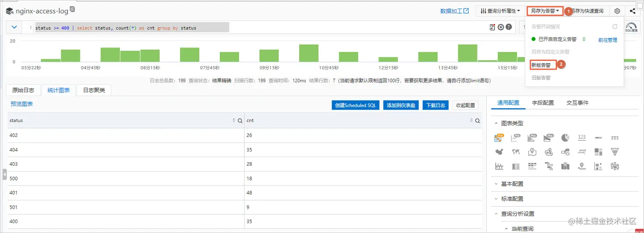Open the 通用配置 tab
The width and height of the screenshot is (644, 233).
(509, 103)
